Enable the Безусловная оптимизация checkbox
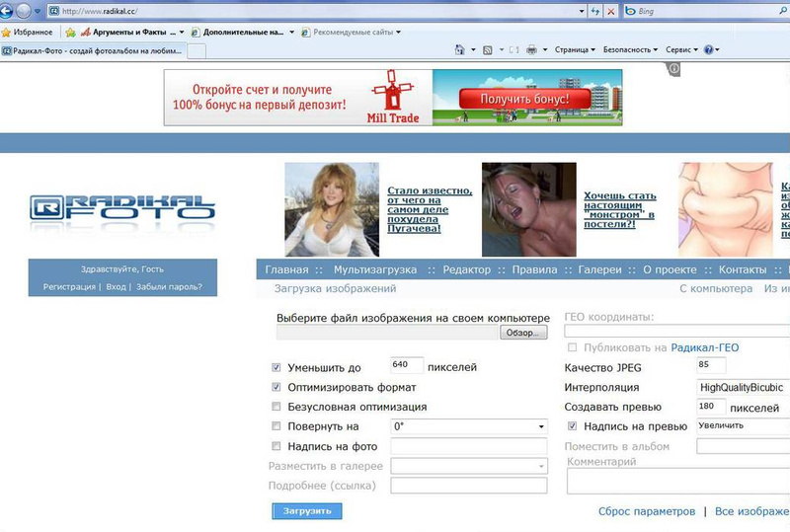This screenshot has height=532, width=790. pyautogui.click(x=276, y=406)
